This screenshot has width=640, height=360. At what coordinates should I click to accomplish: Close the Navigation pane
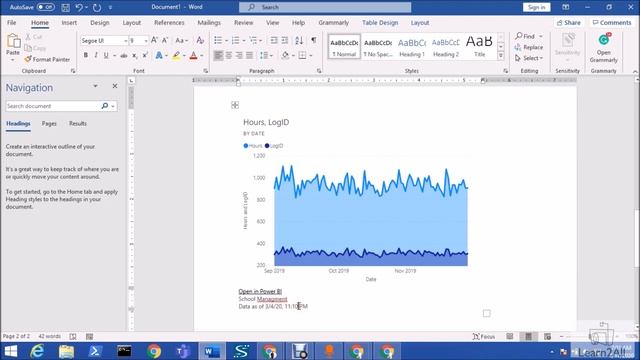115,86
